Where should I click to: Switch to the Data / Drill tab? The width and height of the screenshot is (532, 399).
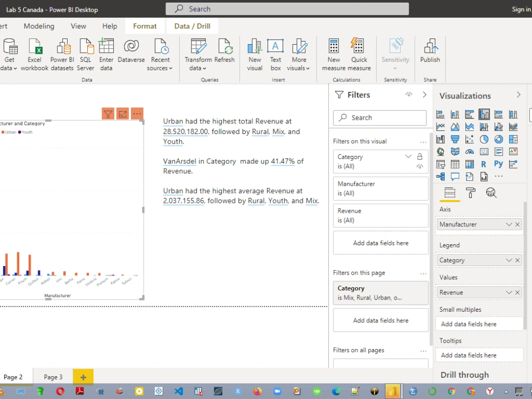tap(193, 26)
